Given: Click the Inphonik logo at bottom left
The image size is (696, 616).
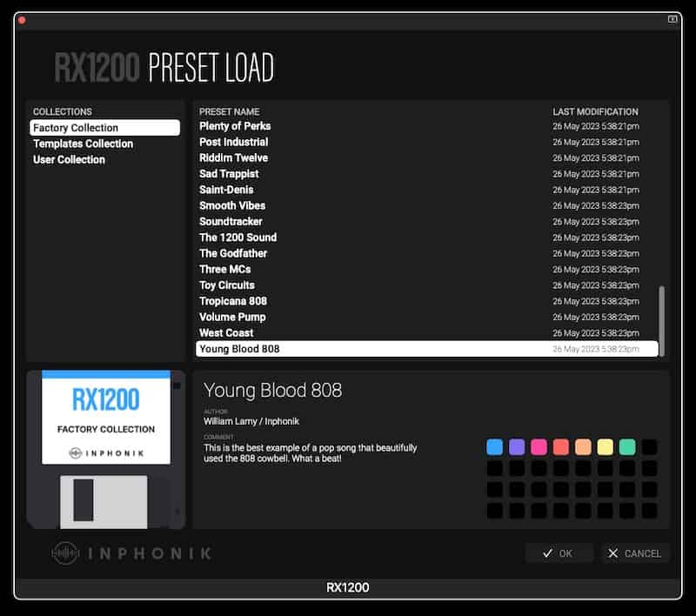Looking at the screenshot, I should 131,553.
